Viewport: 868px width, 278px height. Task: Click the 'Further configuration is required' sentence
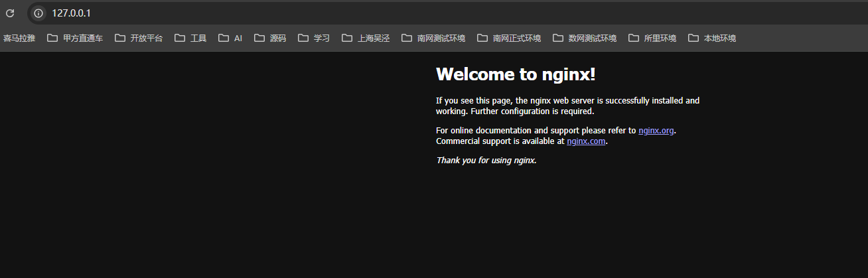(x=533, y=111)
